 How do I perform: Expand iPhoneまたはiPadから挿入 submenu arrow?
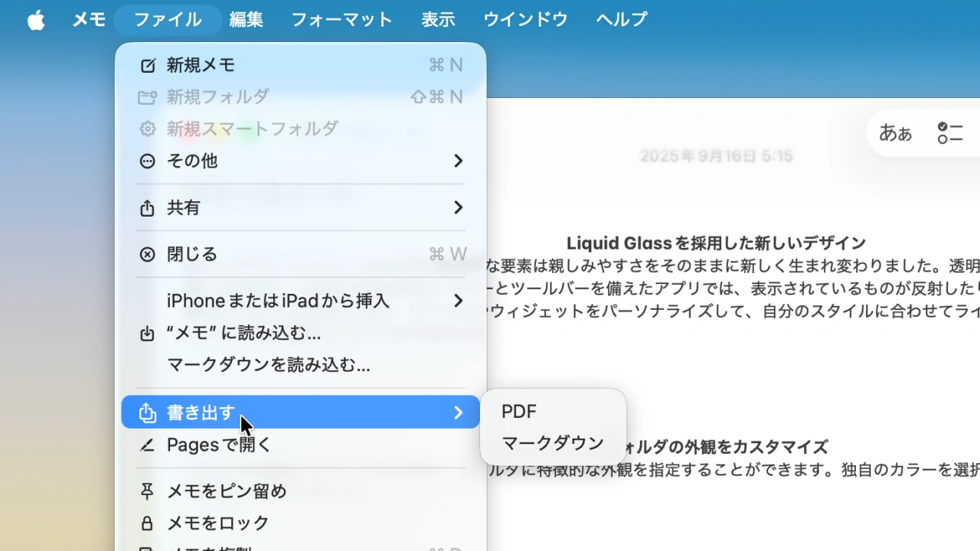[458, 302]
